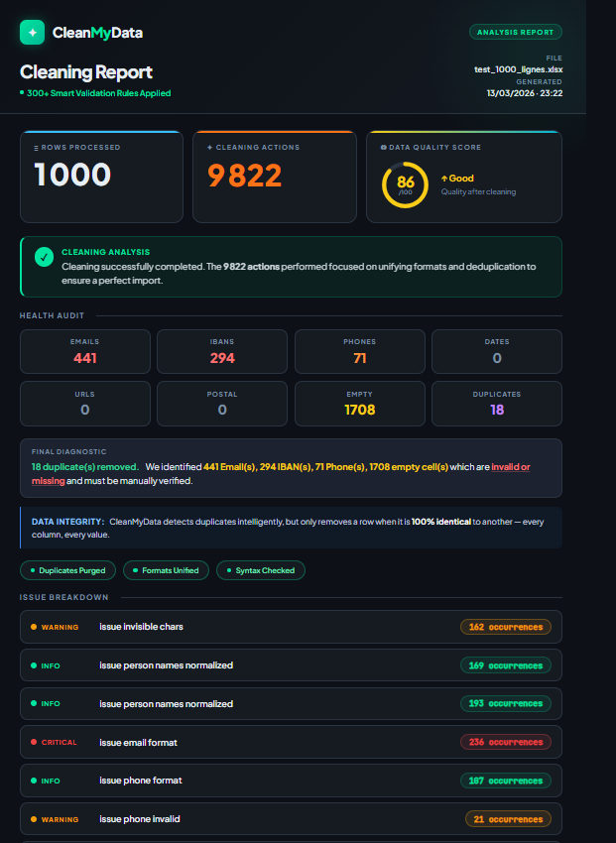This screenshot has height=843, width=616.
Task: Click the generated date 13/03/2026 · 23:22
Action: pyautogui.click(x=525, y=93)
